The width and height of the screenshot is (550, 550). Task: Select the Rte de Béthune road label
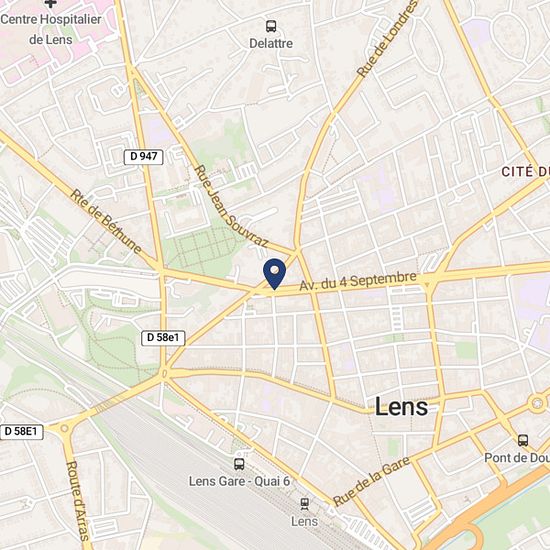point(106,222)
